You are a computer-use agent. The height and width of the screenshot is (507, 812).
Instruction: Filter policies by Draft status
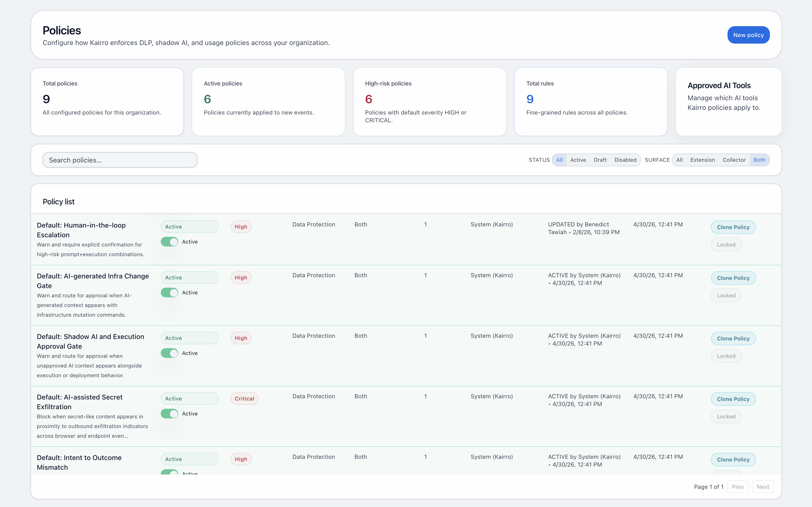(600, 160)
